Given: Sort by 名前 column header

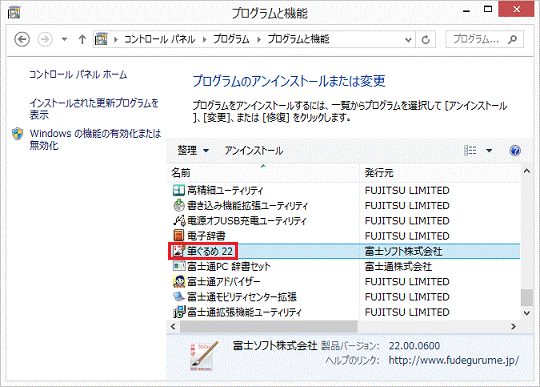Looking at the screenshot, I should click(263, 173).
